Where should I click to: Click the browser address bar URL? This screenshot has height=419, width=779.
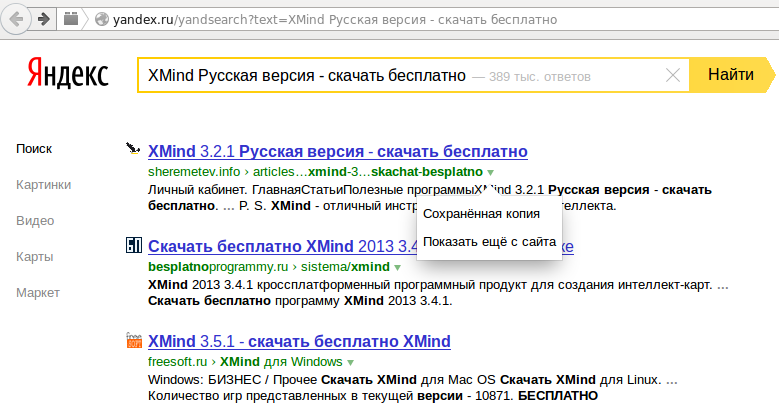coord(335,19)
